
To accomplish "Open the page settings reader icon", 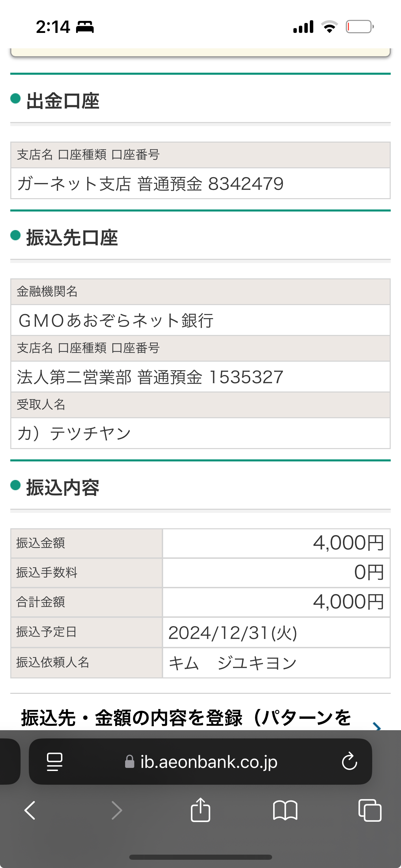I will click(x=54, y=762).
